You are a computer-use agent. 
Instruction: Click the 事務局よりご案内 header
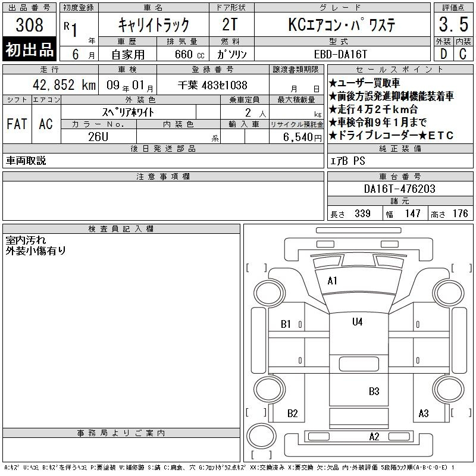click(121, 433)
